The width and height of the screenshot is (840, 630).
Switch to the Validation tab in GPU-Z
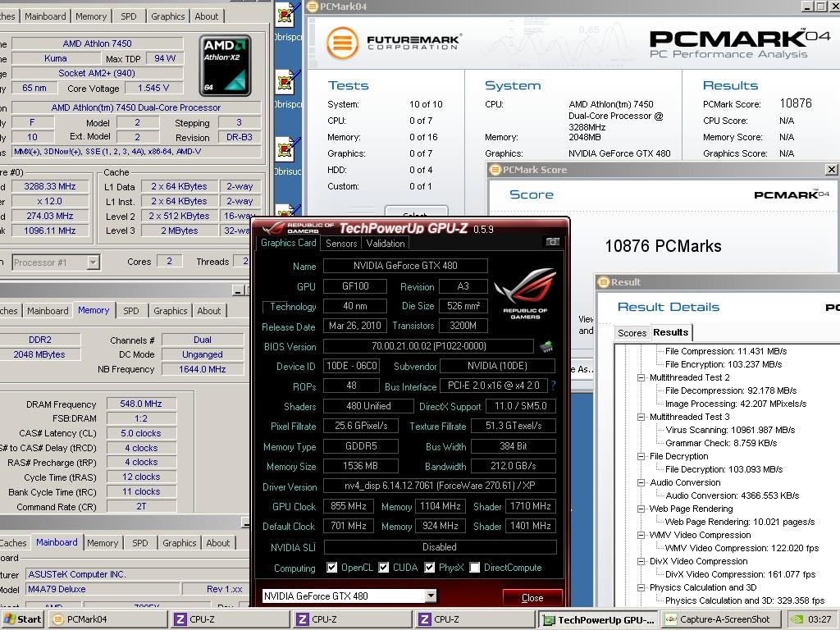click(x=386, y=243)
